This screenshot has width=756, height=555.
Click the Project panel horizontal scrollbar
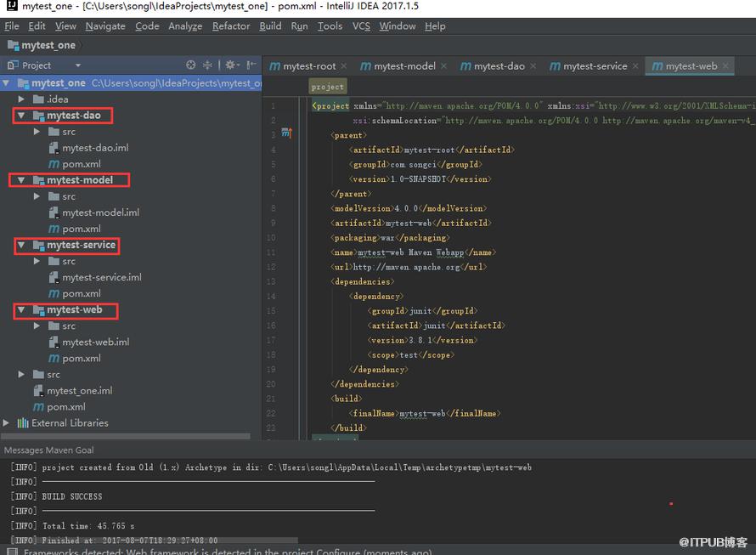pyautogui.click(x=127, y=436)
